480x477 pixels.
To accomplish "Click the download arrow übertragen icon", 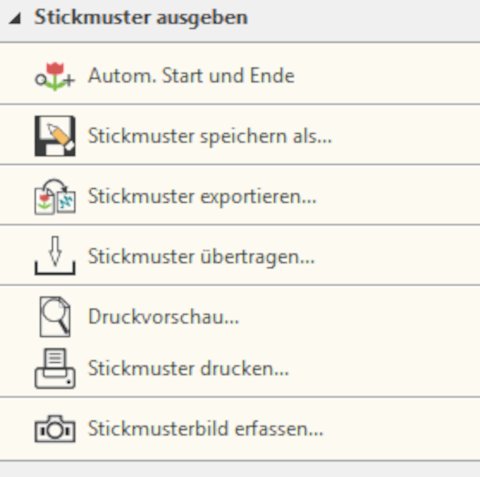I will (55, 256).
